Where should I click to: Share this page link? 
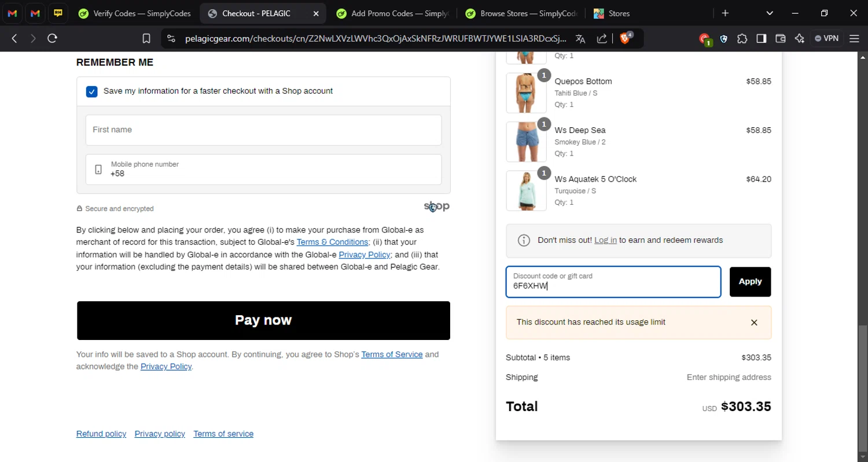pos(602,39)
